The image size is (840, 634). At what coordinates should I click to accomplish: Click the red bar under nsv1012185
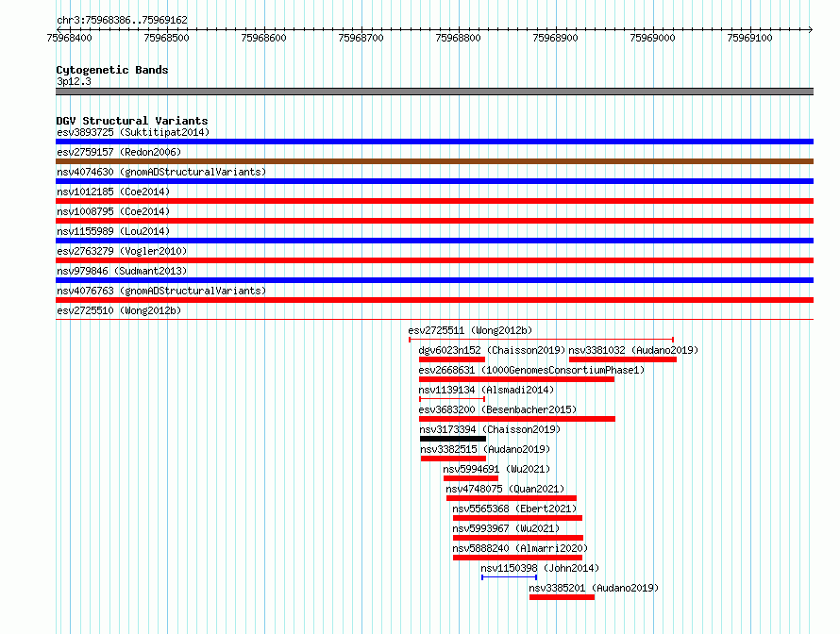click(x=434, y=201)
